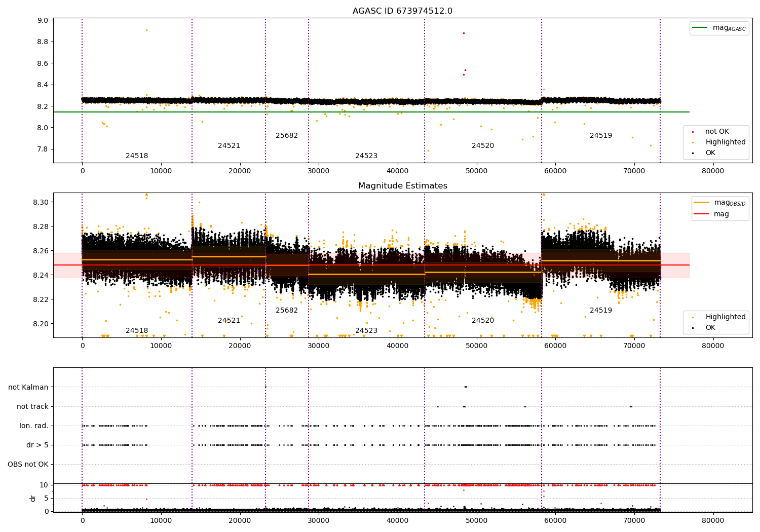Click obsid label 24523 in Magnitude Estimates panel
The width and height of the screenshot is (760, 532).
tap(366, 330)
